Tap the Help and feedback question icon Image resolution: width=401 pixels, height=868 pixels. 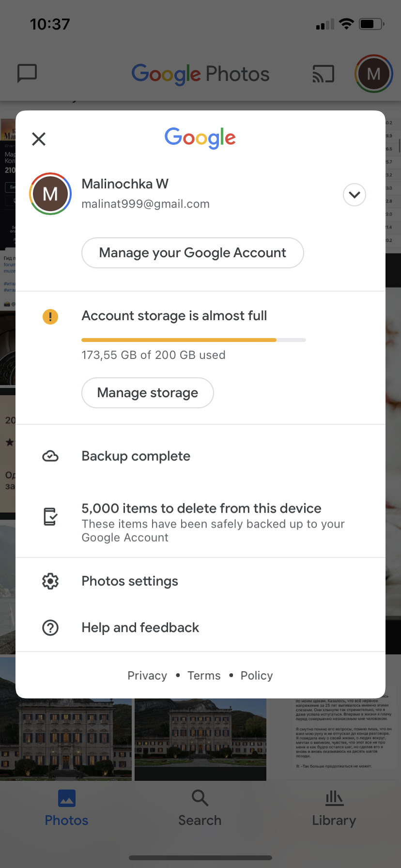50,628
